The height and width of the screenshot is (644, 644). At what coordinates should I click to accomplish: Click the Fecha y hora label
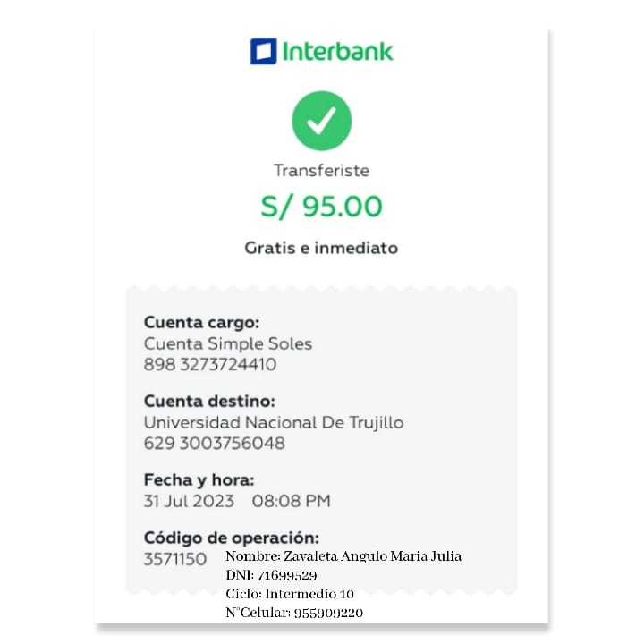pyautogui.click(x=199, y=479)
